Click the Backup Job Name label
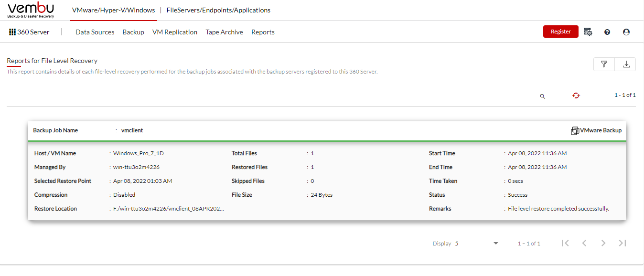 pyautogui.click(x=55, y=130)
